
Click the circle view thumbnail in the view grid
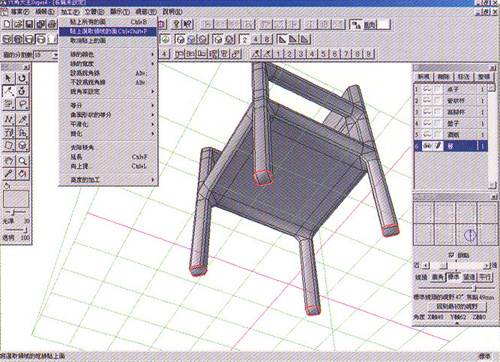coord(470,235)
